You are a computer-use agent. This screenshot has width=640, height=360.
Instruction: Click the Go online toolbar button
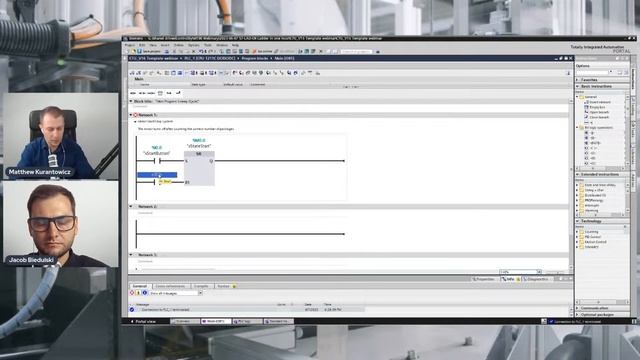(x=262, y=51)
